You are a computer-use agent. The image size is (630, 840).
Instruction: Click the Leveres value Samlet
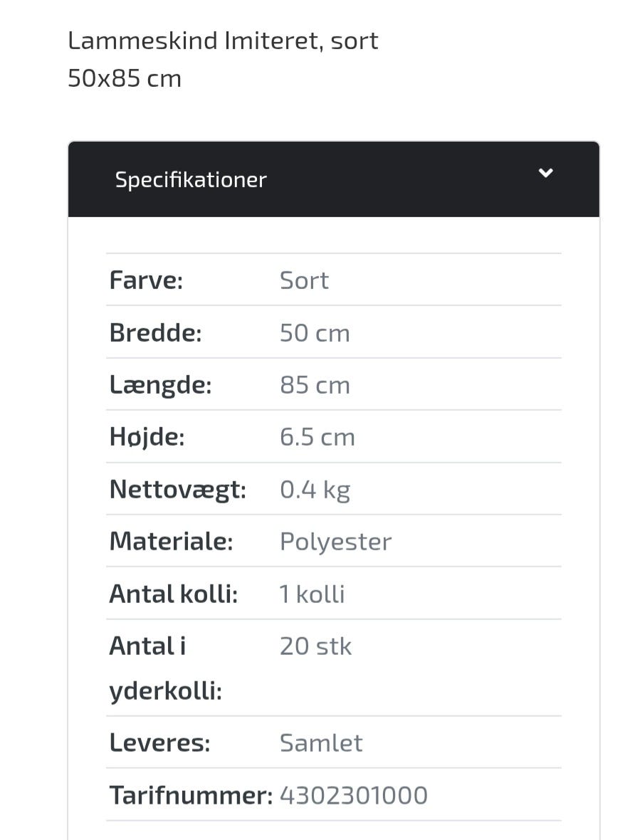[x=321, y=743]
